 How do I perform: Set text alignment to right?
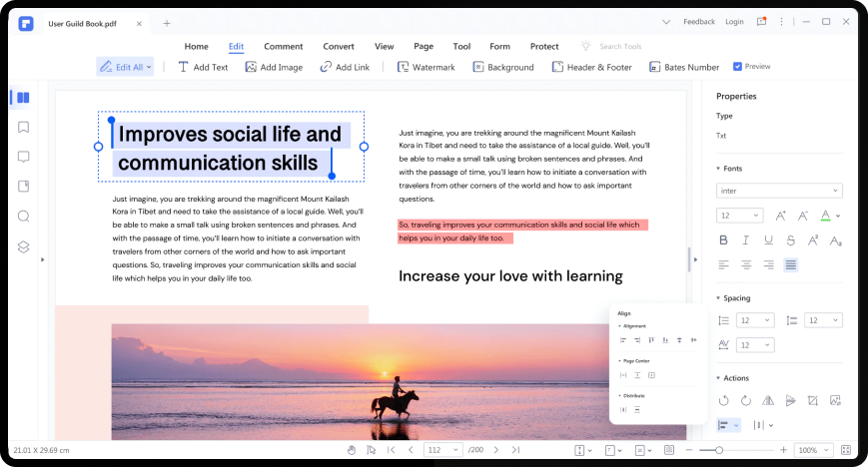click(768, 265)
